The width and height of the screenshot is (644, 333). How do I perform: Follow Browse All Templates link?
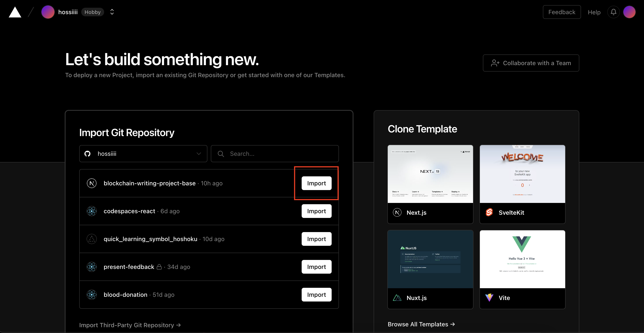[421, 324]
